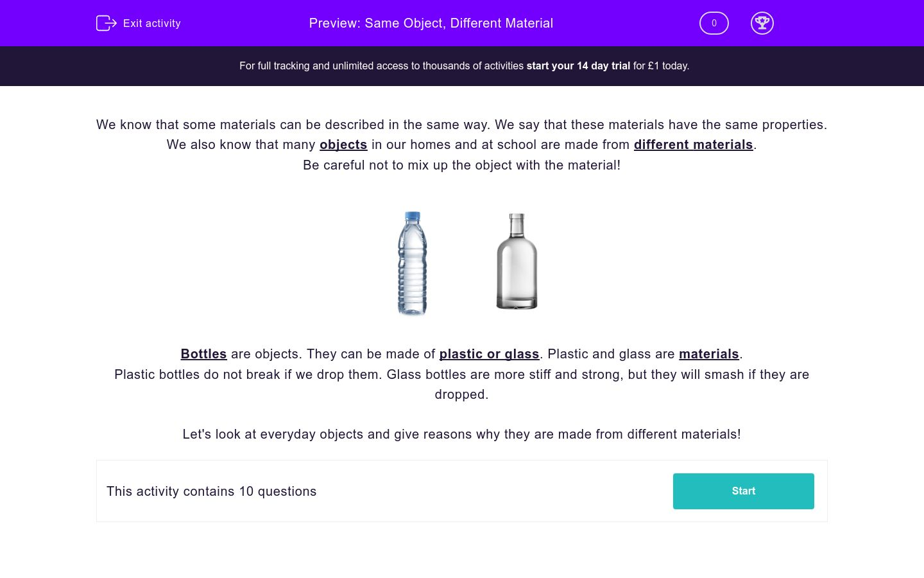924x578 pixels.
Task: Click the Exit activity text link
Action: (x=152, y=23)
